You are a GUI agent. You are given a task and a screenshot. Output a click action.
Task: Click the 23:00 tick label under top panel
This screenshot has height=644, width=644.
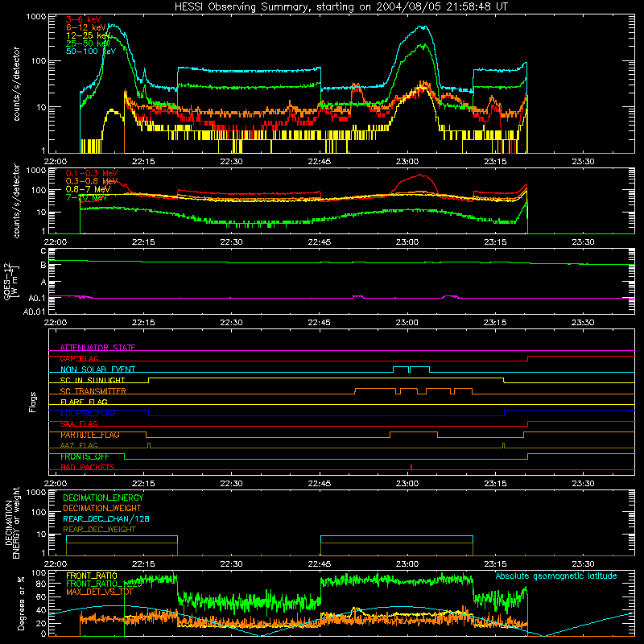point(407,162)
